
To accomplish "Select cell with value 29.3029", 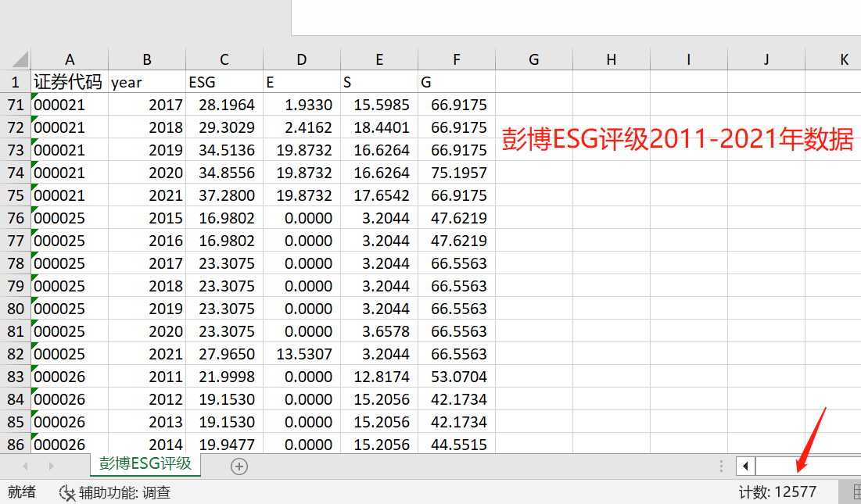I will (224, 127).
